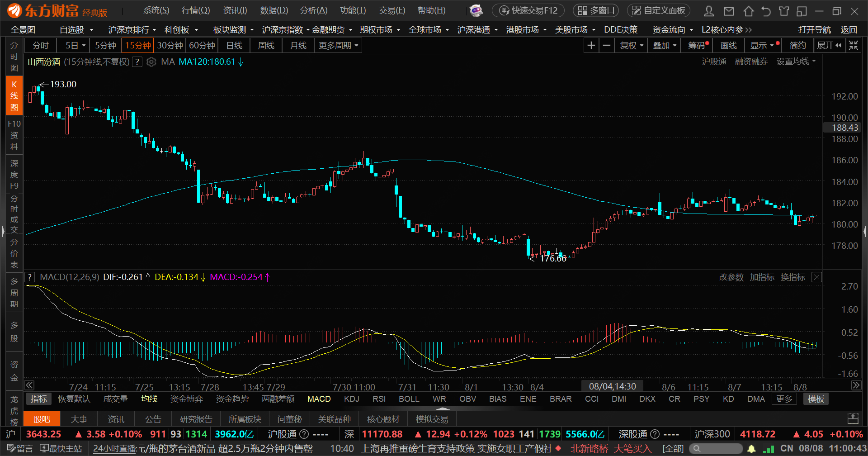Click the 画线 drawing tool button
The image size is (868, 456).
pyautogui.click(x=728, y=45)
